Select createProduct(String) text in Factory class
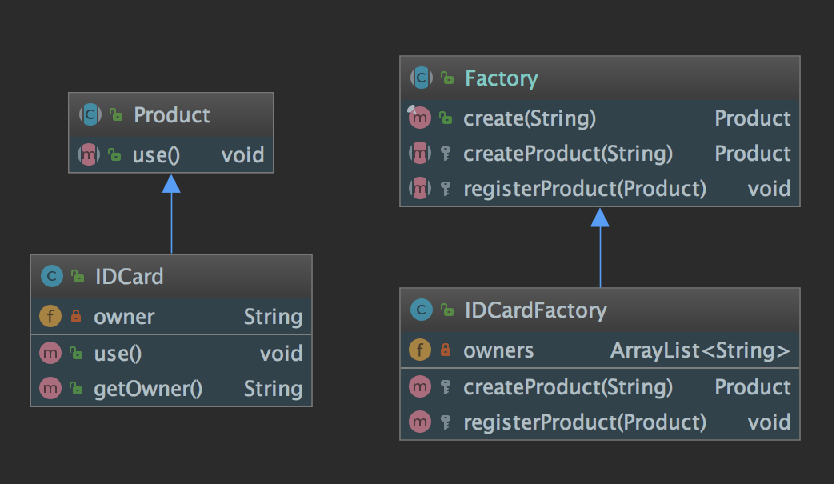 point(568,154)
